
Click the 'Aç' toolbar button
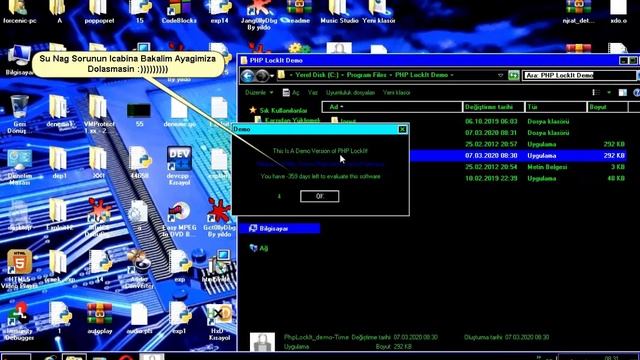pos(291,93)
